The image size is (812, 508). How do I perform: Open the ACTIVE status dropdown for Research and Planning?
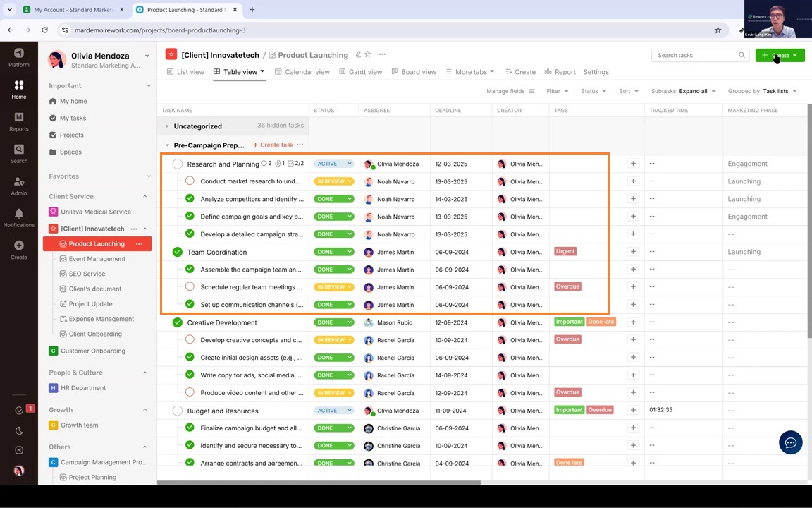click(334, 164)
